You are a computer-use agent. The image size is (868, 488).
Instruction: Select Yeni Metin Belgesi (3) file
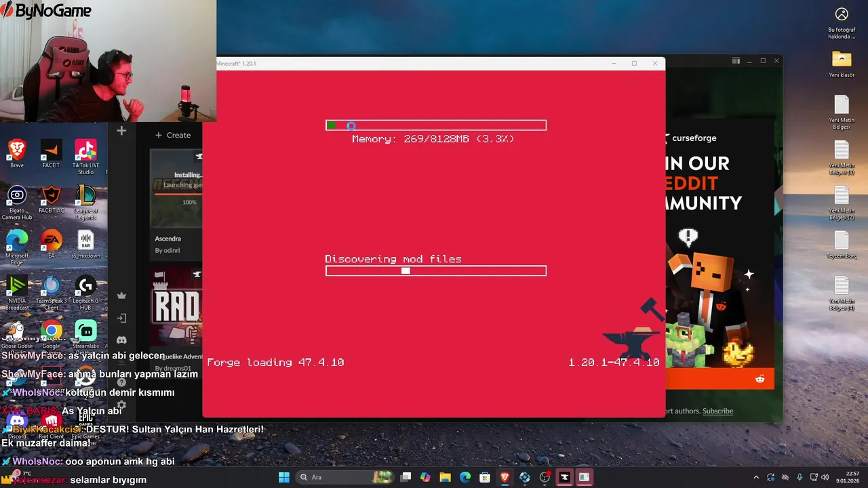click(842, 157)
